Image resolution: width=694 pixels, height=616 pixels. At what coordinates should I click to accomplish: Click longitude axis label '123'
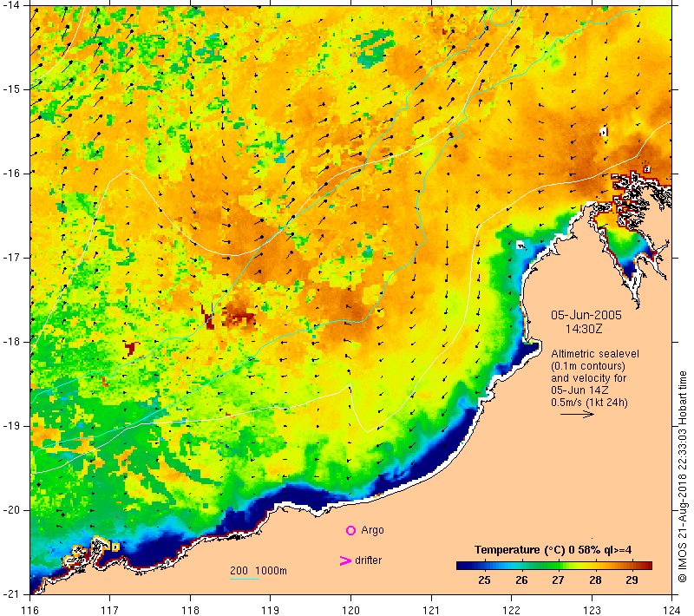pos(592,610)
